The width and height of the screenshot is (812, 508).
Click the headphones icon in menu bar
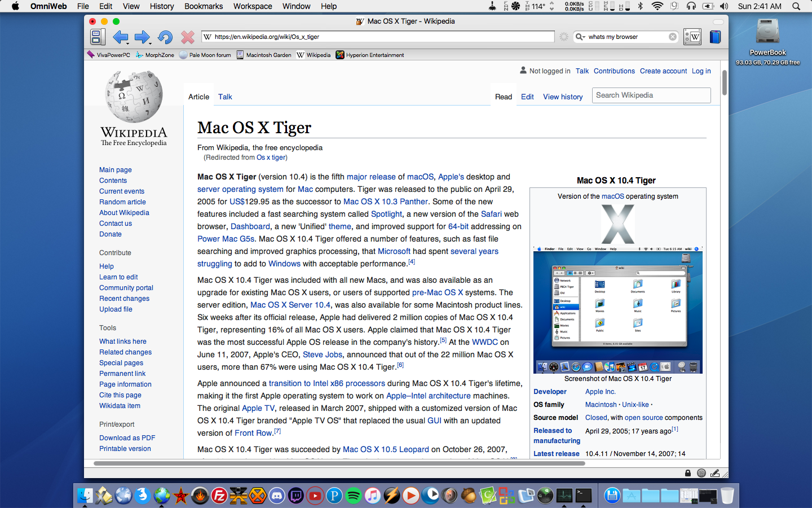tap(691, 6)
